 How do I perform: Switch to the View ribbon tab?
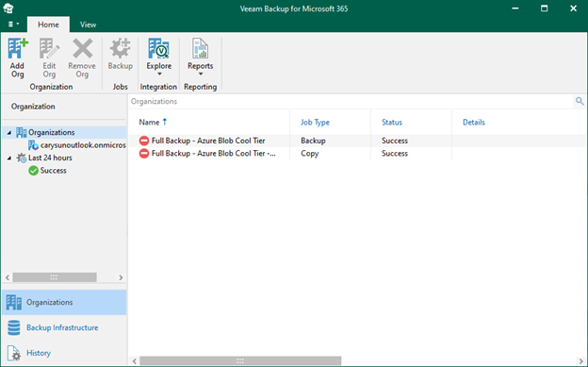point(89,25)
